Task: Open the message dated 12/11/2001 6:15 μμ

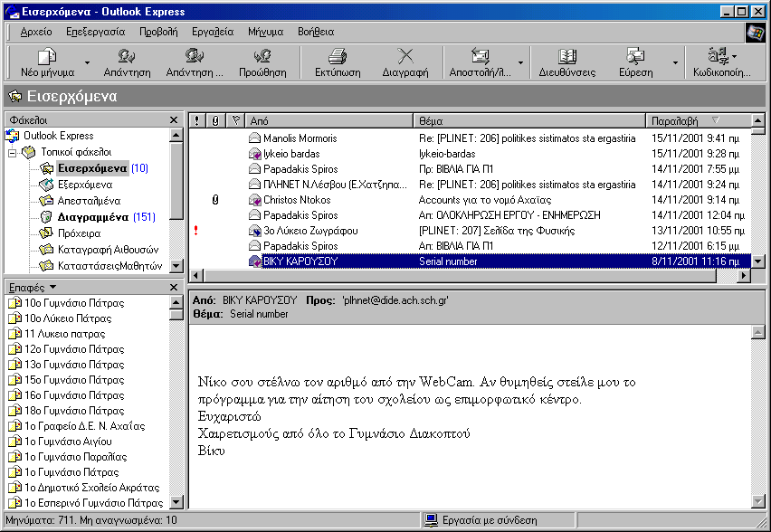Action: click(x=470, y=246)
